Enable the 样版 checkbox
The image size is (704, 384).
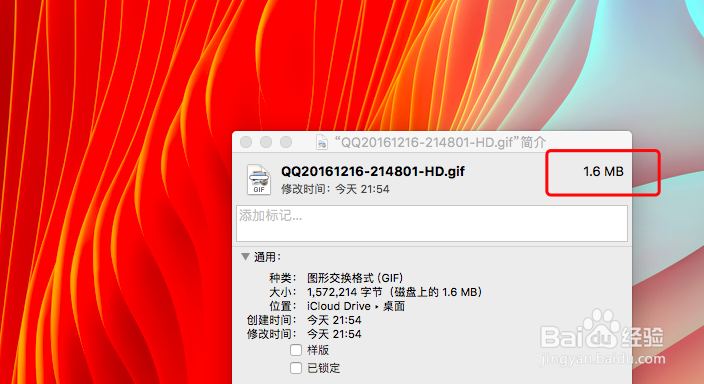tap(296, 350)
